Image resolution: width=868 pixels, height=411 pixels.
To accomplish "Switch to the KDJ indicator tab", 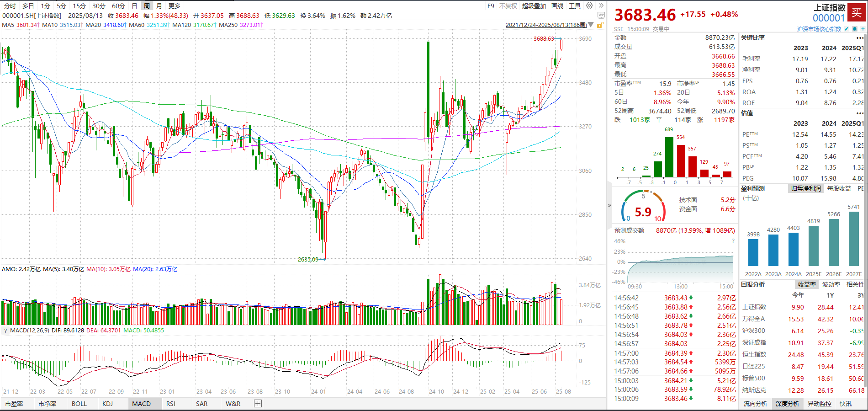I will coord(107,404).
